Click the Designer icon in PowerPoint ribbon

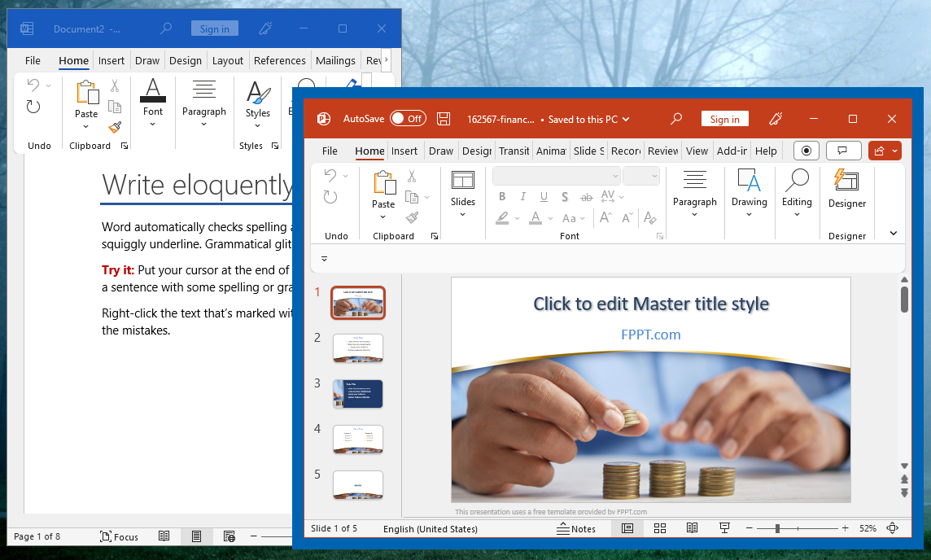pyautogui.click(x=846, y=180)
